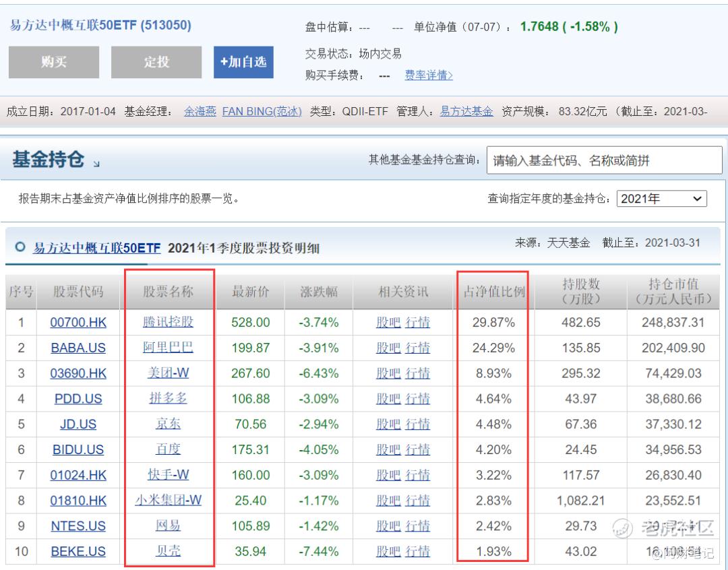The width and height of the screenshot is (728, 570).
Task: Click the 股票代码 column header
Action: (78, 292)
